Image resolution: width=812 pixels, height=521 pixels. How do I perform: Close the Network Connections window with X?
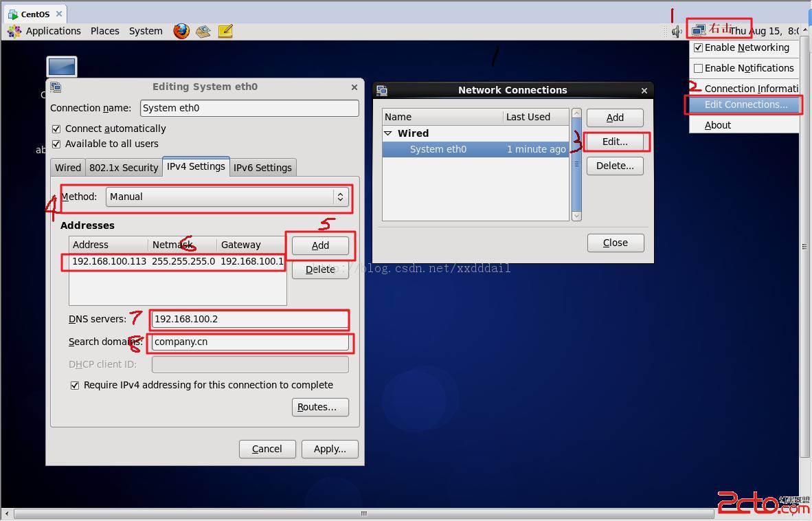click(x=644, y=91)
